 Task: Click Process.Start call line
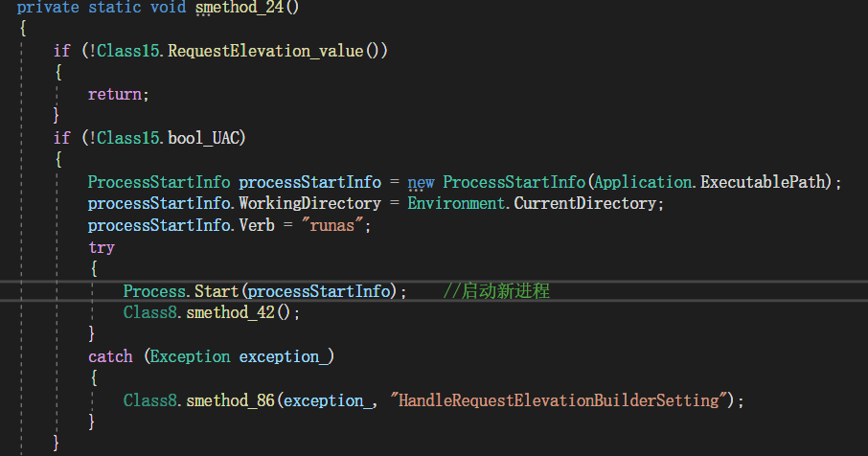click(264, 291)
